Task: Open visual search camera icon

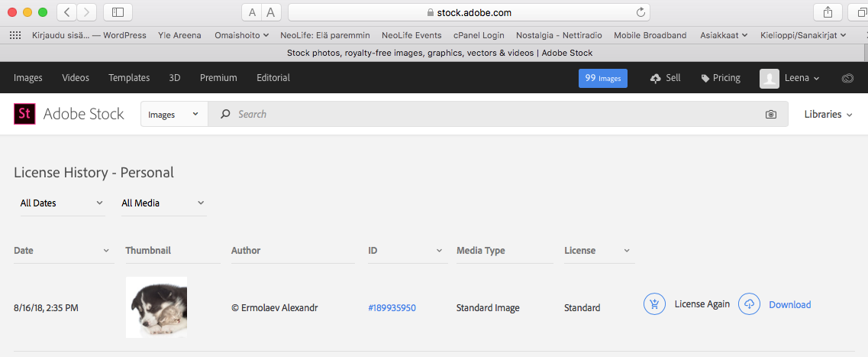Action: click(770, 114)
